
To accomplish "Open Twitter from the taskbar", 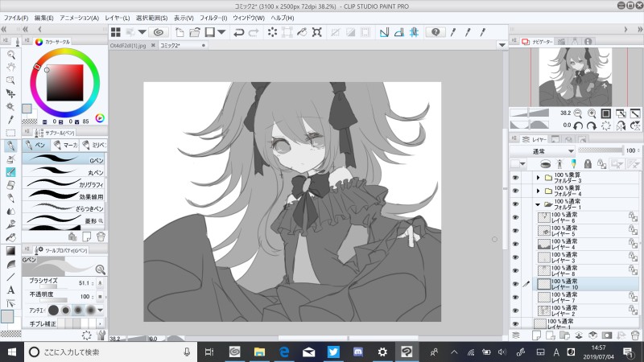I will point(333,352).
